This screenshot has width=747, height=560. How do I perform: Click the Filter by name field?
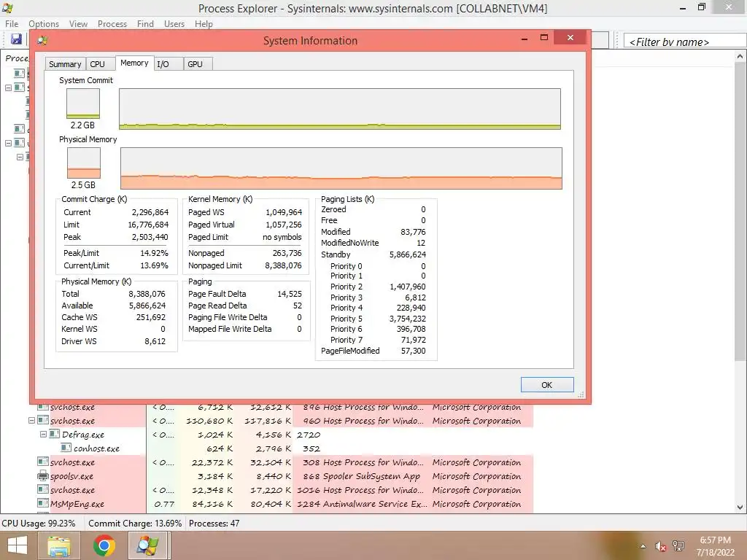click(x=684, y=41)
